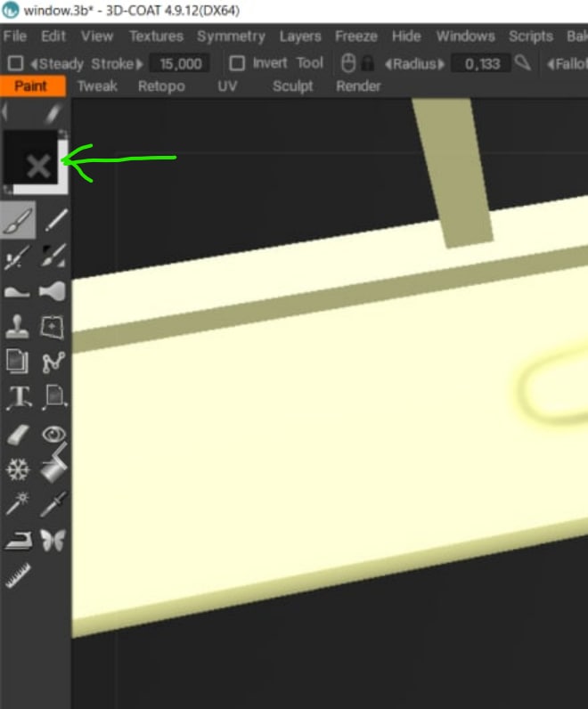Open the Textures menu

click(x=157, y=37)
